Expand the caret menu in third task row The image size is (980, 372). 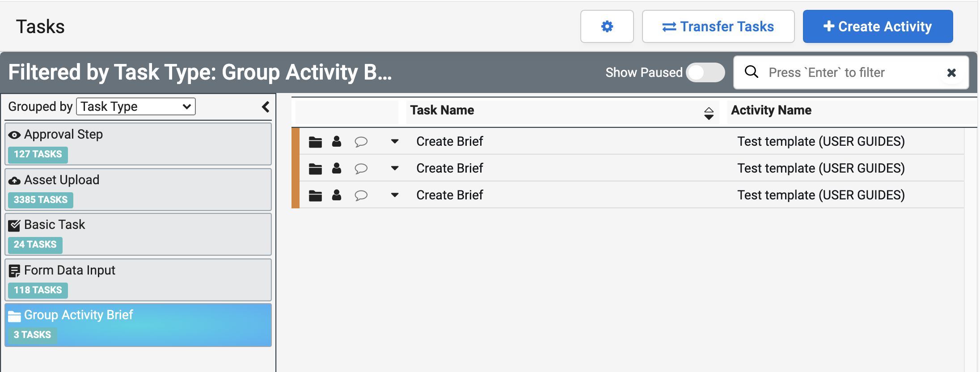[394, 195]
